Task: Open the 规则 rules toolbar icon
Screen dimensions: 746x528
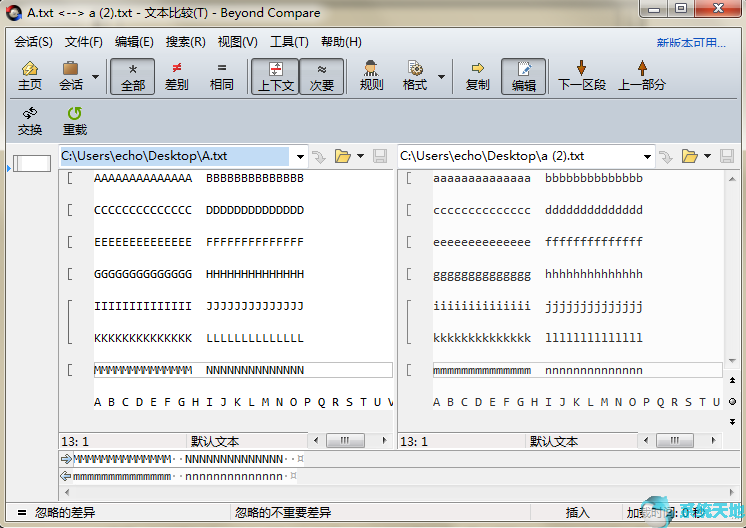Action: point(371,76)
